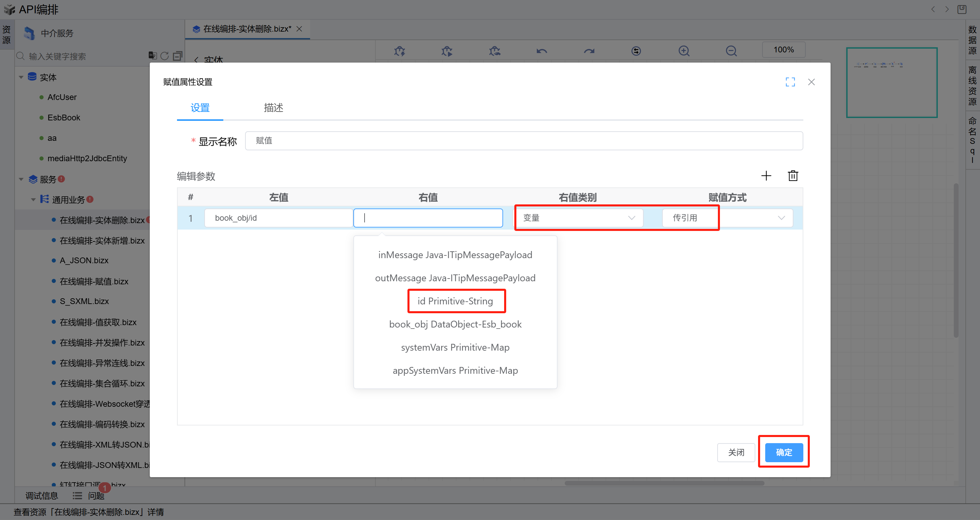Switch to the 描述 tab
The width and height of the screenshot is (980, 520).
click(273, 108)
